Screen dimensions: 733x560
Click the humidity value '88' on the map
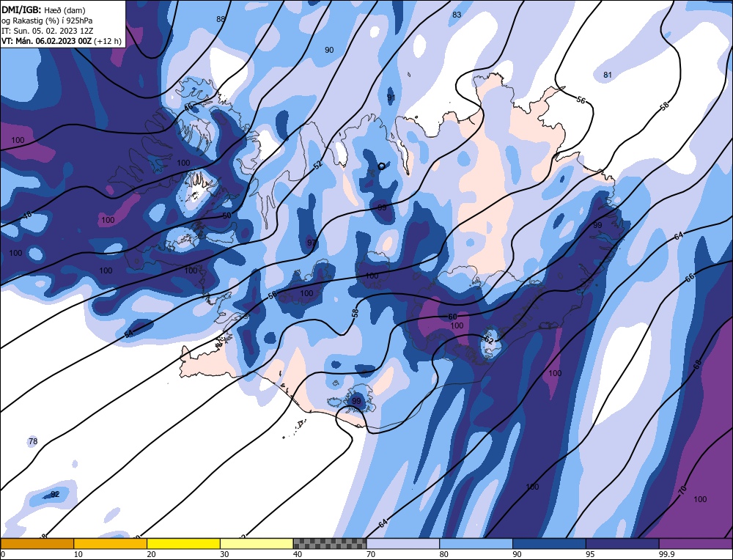(221, 19)
